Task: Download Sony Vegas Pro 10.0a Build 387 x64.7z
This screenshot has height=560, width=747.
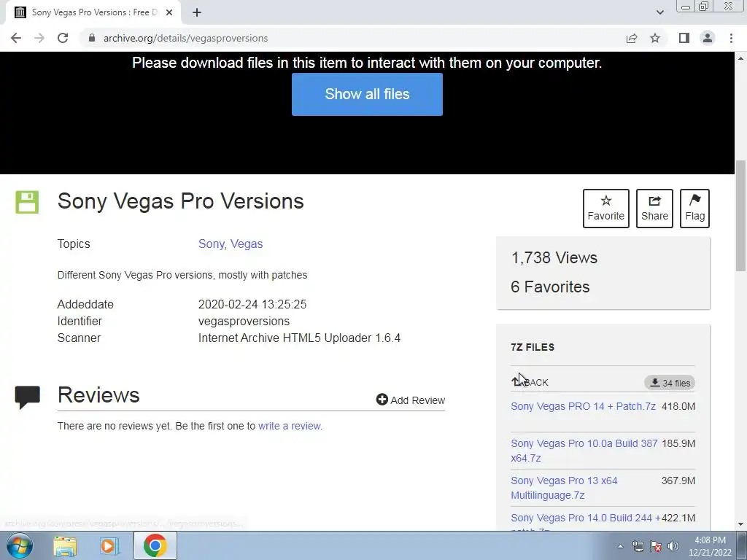Action: point(584,451)
